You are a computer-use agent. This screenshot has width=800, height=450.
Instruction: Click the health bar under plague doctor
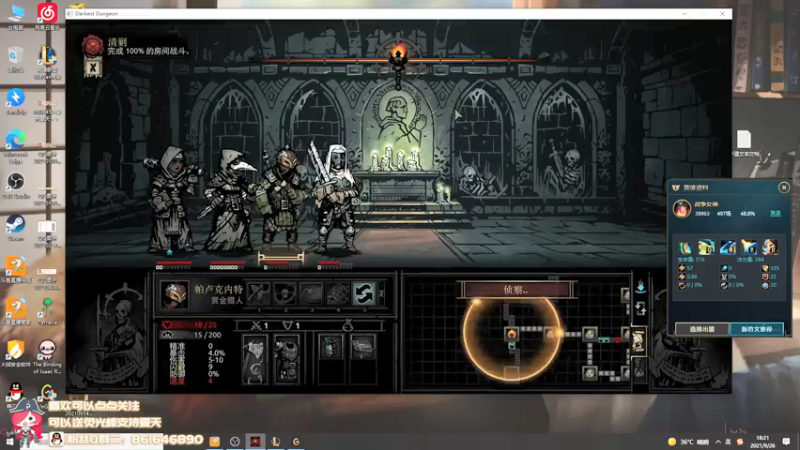point(228,263)
